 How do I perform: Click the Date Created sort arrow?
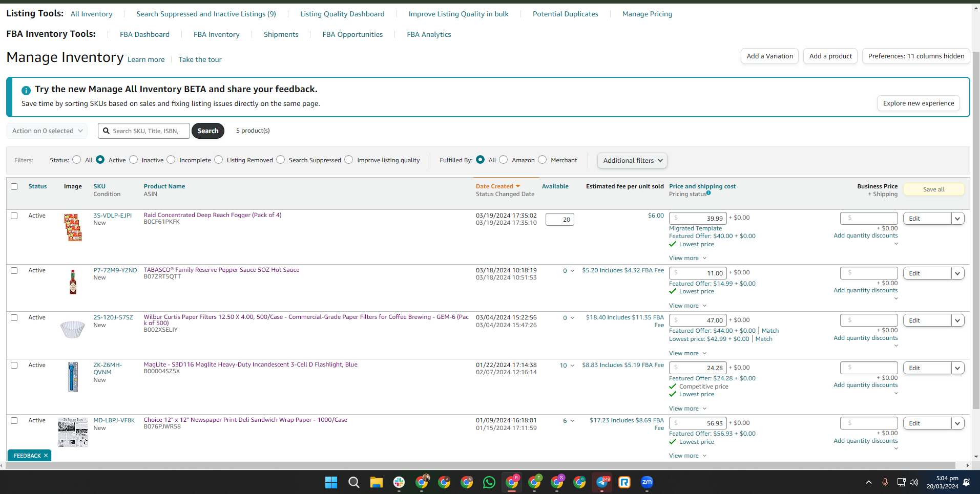click(x=518, y=186)
